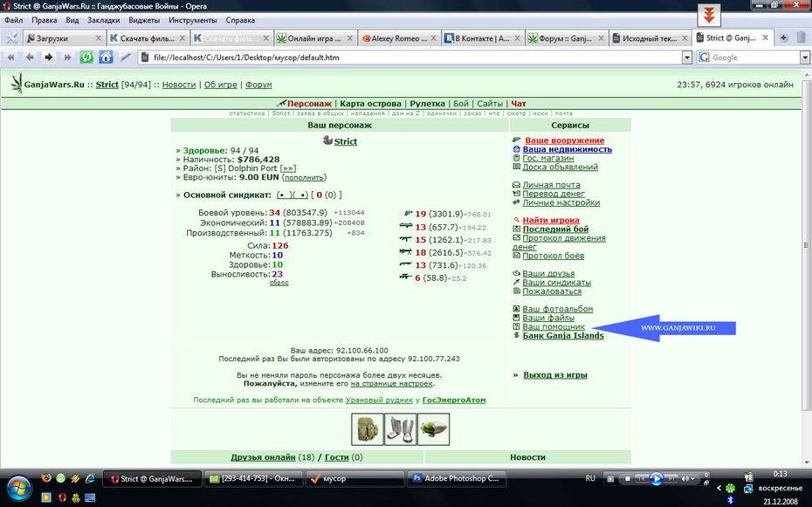Open the Правка menu
The width and height of the screenshot is (812, 507).
(44, 20)
